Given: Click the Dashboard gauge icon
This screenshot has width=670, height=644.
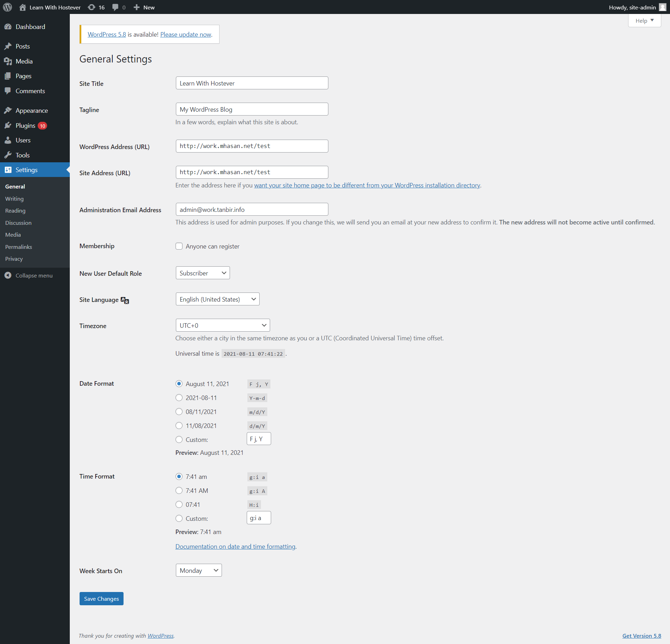Looking at the screenshot, I should point(8,27).
